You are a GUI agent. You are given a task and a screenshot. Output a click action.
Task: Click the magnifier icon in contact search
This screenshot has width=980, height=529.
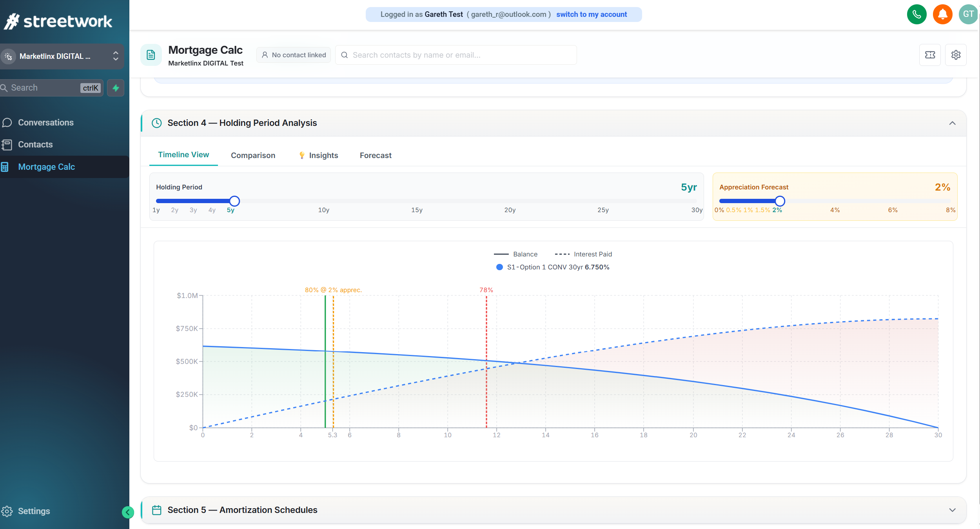pos(345,55)
